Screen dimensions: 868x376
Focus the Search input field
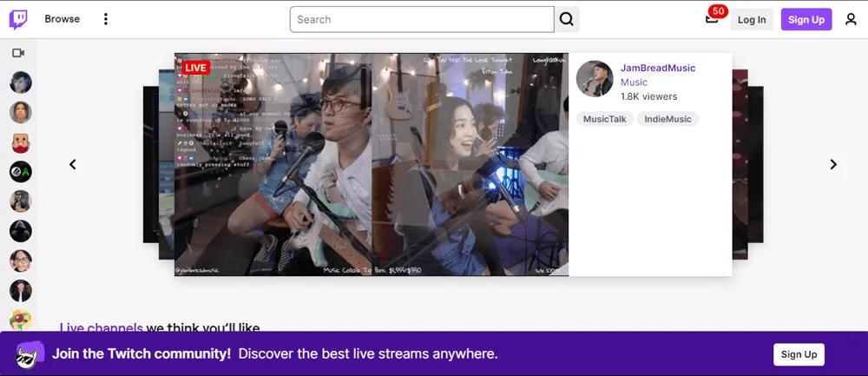click(422, 19)
